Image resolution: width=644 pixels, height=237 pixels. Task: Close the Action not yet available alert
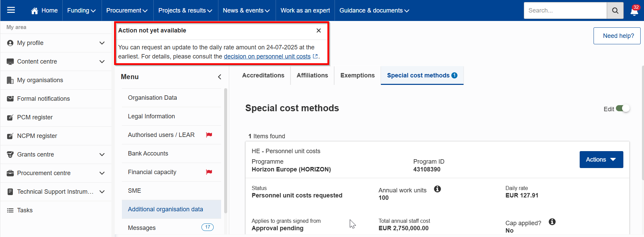pos(318,30)
